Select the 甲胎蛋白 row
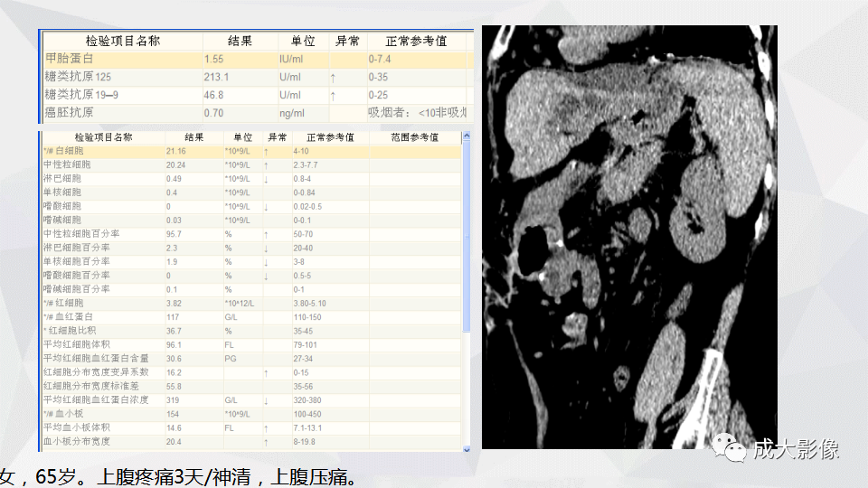868x488 pixels. coord(258,59)
